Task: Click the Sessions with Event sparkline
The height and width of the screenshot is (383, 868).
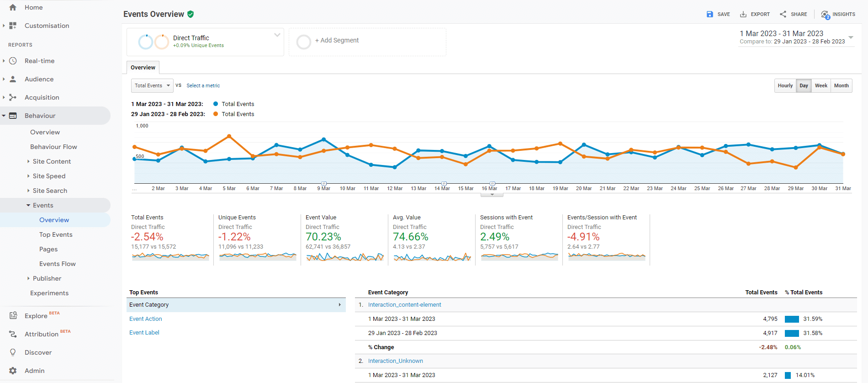Action: [x=519, y=257]
